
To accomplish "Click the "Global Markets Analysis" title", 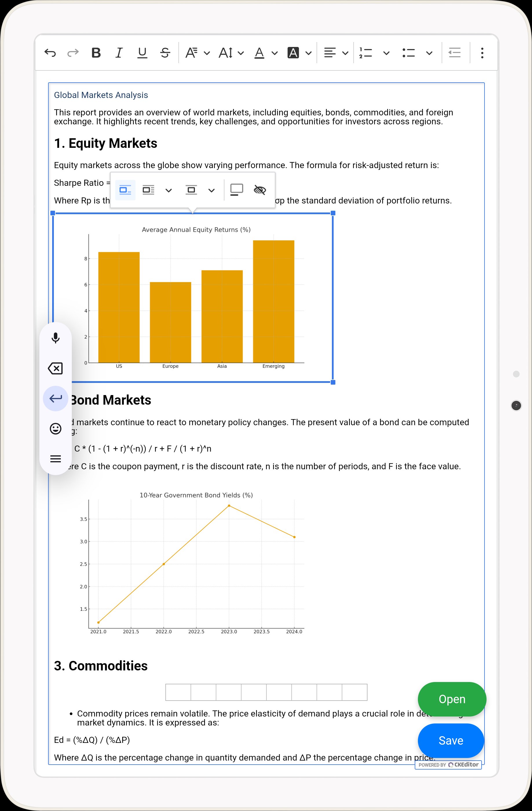I will click(101, 95).
